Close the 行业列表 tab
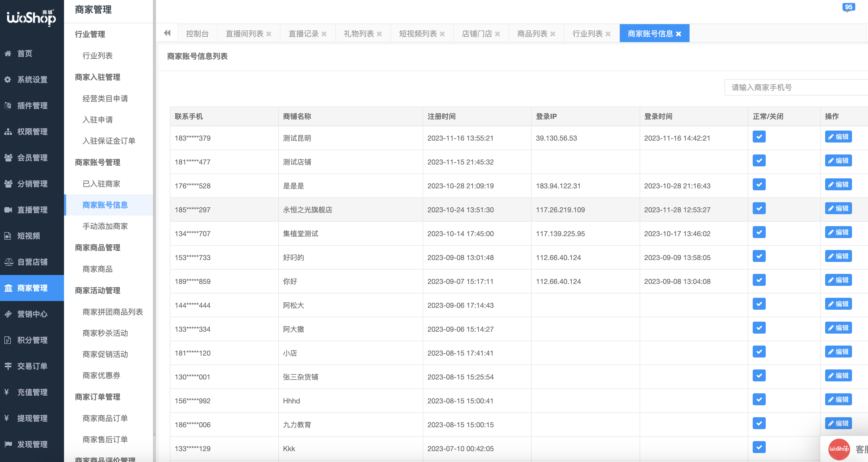Image resolution: width=868 pixels, height=462 pixels. [608, 34]
